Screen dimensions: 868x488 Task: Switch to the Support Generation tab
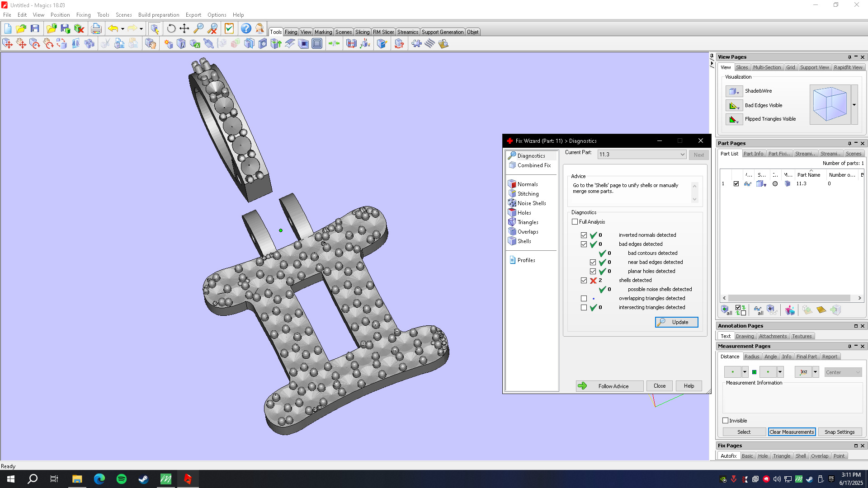click(442, 32)
